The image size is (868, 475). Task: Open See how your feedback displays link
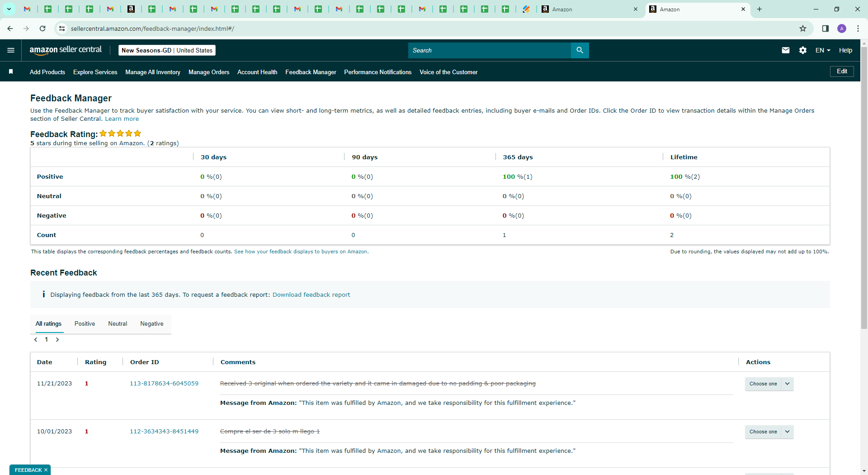301,252
